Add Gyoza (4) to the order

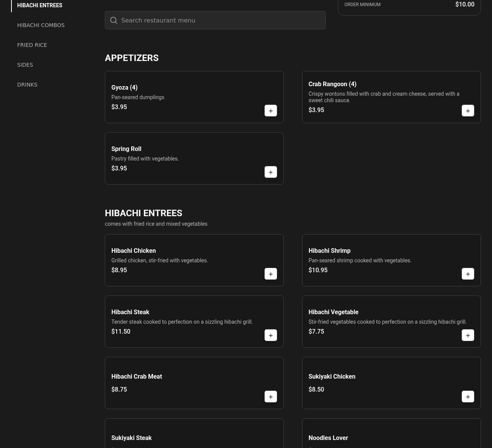[271, 111]
